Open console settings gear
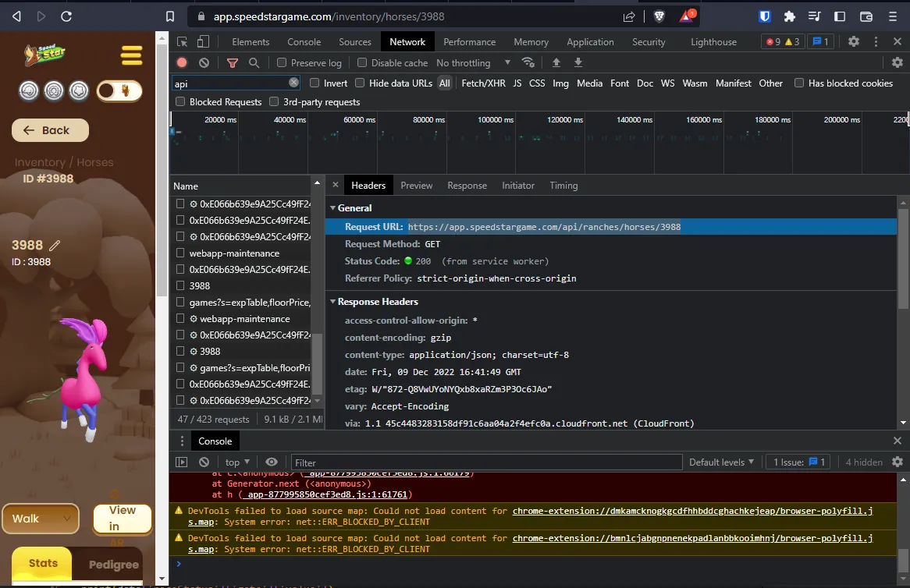 coord(898,462)
